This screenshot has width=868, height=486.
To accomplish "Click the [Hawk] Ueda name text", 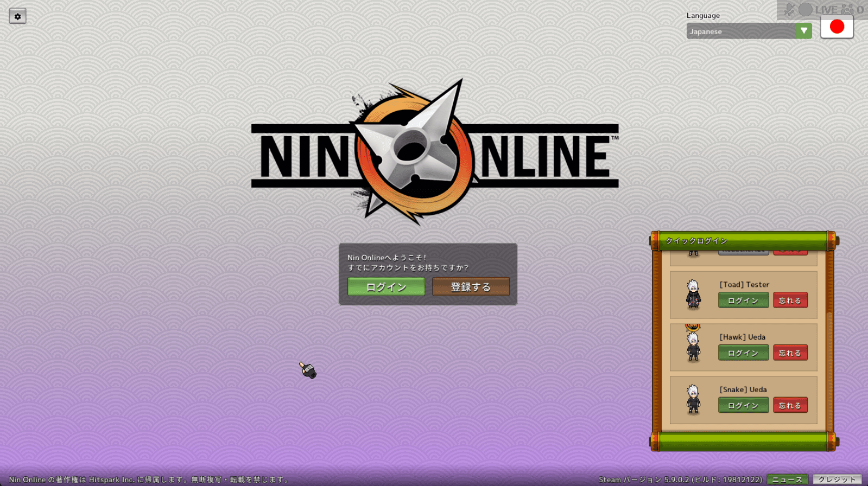I will click(743, 337).
